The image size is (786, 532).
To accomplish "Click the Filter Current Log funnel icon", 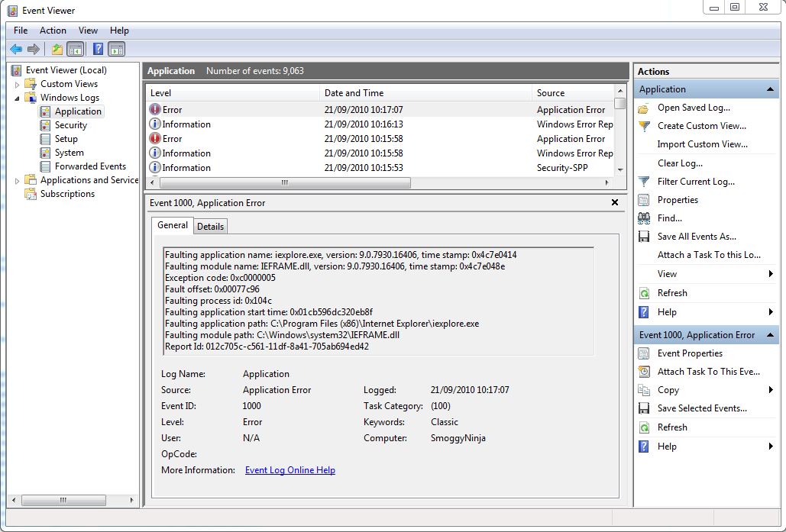I will click(x=644, y=182).
